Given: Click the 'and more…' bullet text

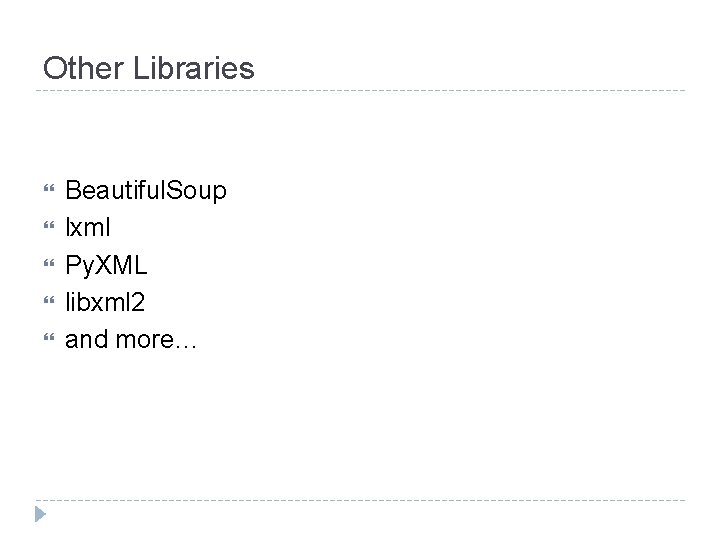Looking at the screenshot, I should pyautogui.click(x=131, y=341).
